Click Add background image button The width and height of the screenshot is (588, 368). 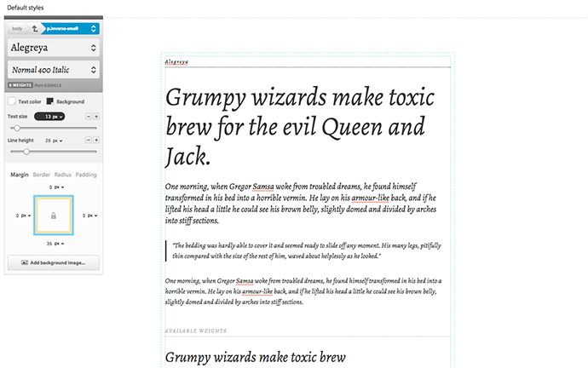coord(54,262)
